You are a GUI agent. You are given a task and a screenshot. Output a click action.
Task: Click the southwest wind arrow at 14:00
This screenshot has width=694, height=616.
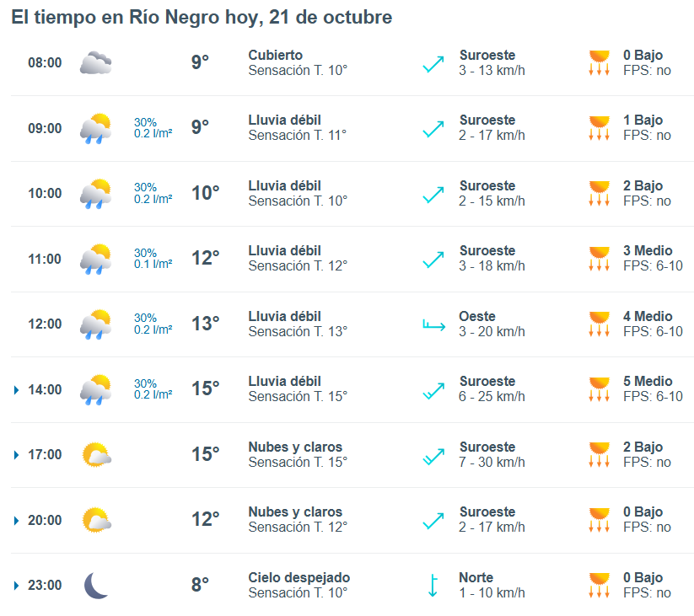pyautogui.click(x=433, y=389)
